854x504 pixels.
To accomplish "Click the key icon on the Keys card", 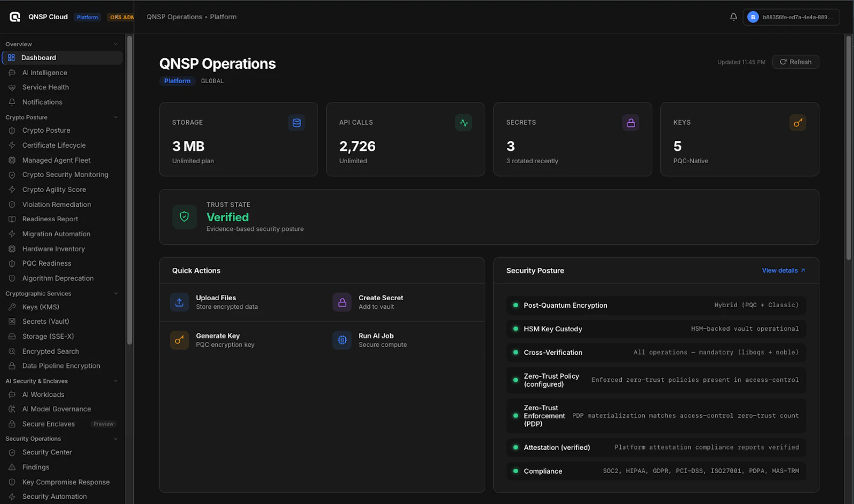I will pyautogui.click(x=797, y=122).
